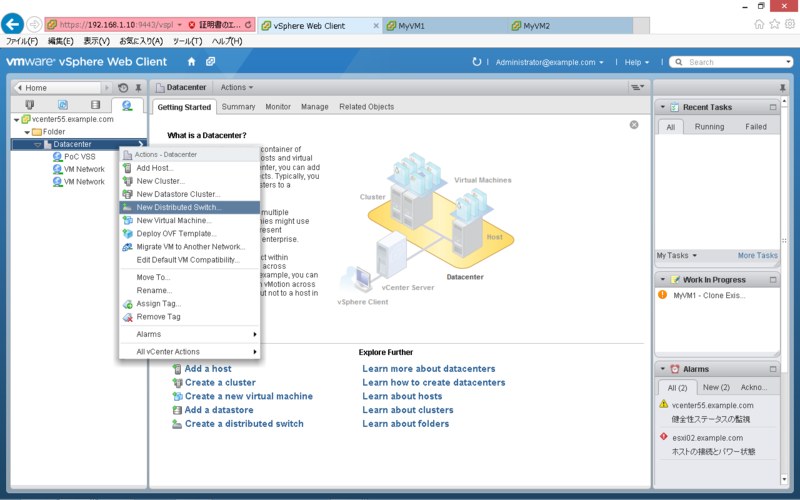This screenshot has height=500, width=800.
Task: Open the search options dropdown arrow
Action: (788, 62)
